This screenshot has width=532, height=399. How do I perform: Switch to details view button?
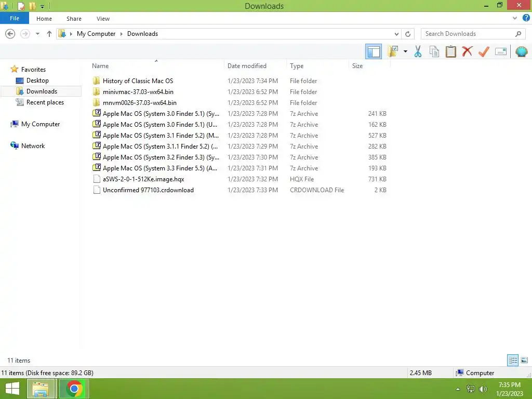[x=513, y=360]
